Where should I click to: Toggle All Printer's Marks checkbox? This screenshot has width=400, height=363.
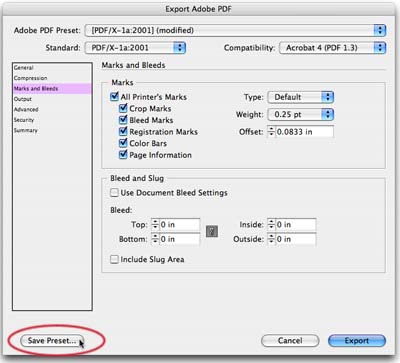(x=114, y=97)
